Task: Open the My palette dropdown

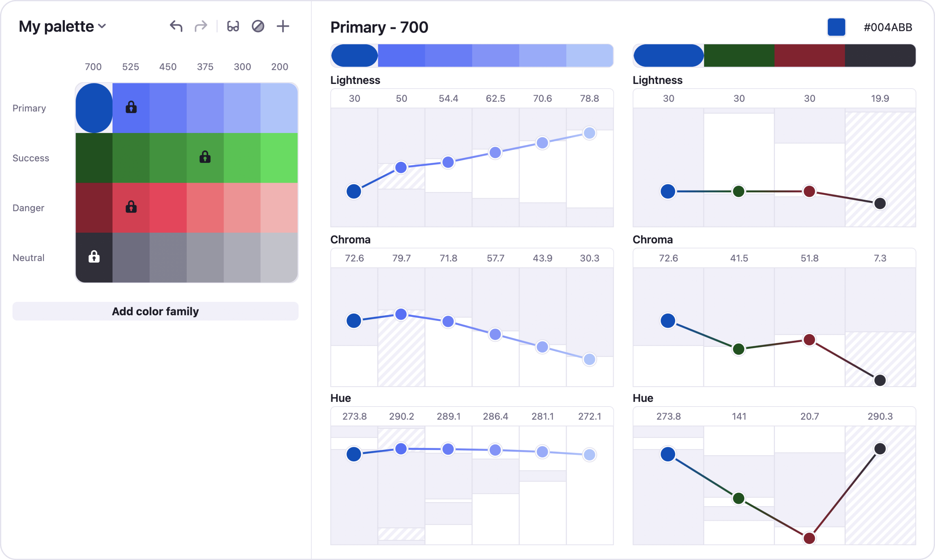Action: [63, 27]
